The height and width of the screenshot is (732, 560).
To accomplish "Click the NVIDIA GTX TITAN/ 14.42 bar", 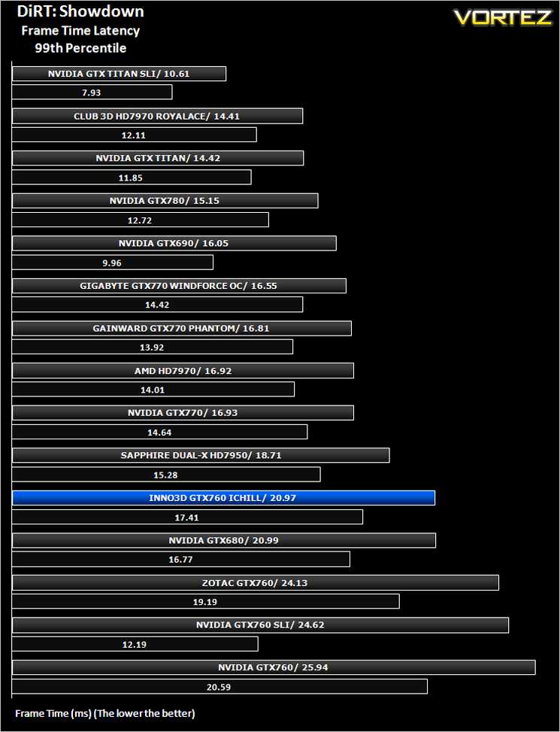I will 158,158.
